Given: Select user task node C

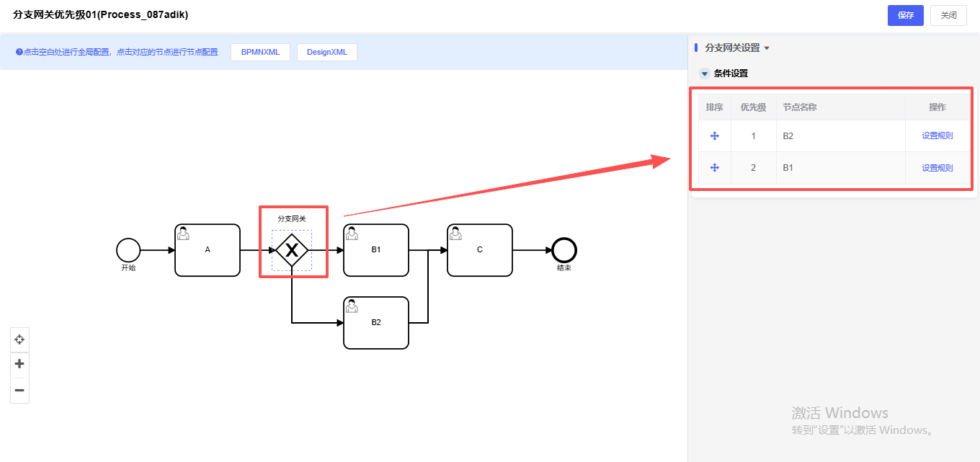Looking at the screenshot, I should pyautogui.click(x=480, y=250).
